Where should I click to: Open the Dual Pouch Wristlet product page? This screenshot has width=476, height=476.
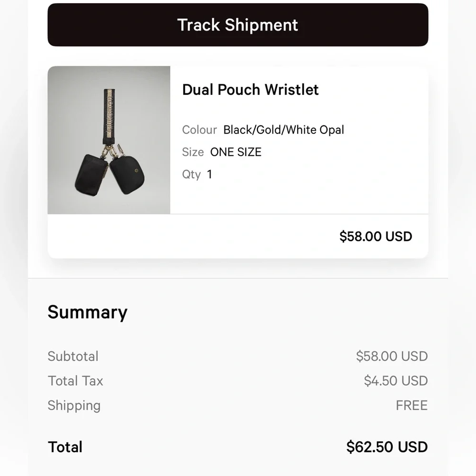click(x=250, y=89)
